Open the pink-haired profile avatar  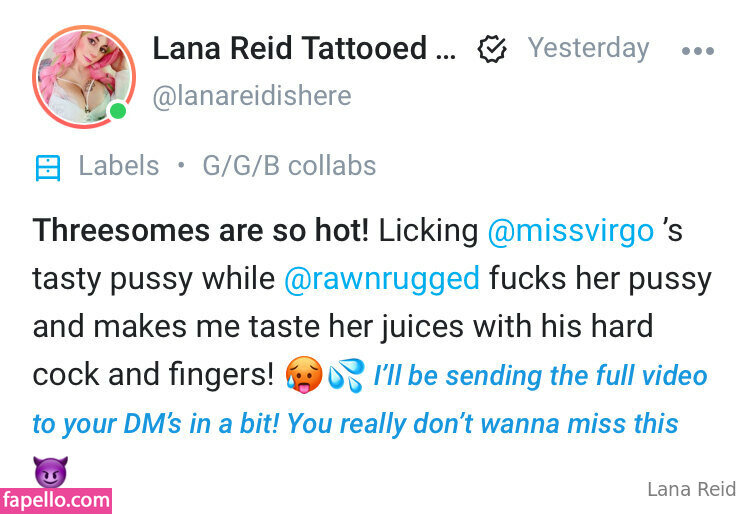(x=83, y=75)
